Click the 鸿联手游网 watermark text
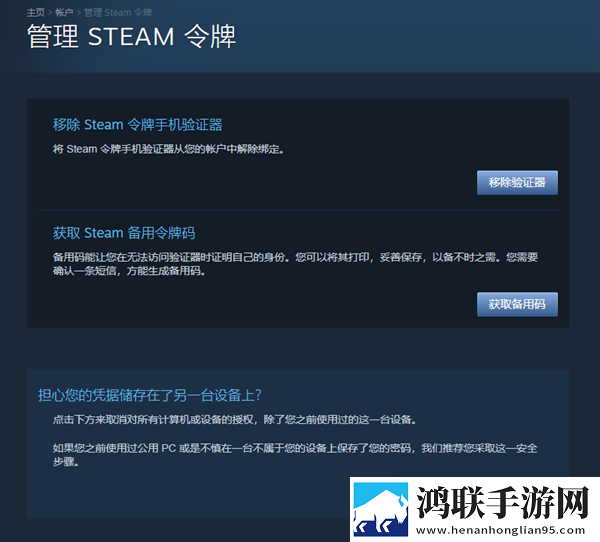The image size is (600, 542). [503, 503]
